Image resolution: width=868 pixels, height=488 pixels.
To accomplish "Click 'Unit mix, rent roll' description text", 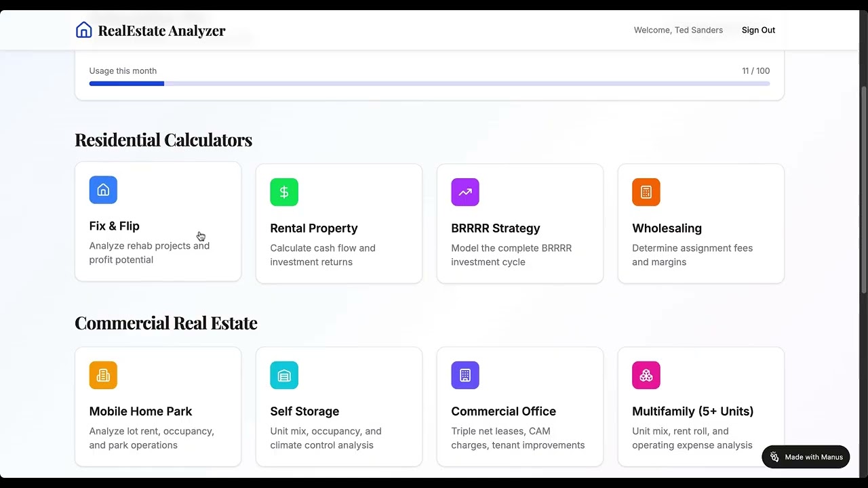I will tap(692, 438).
